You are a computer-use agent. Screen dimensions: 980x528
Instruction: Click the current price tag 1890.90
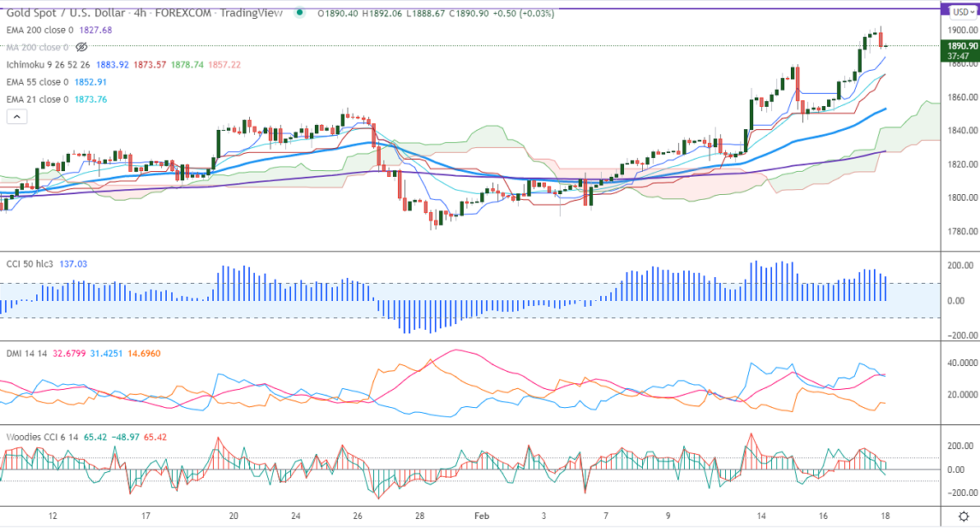962,46
